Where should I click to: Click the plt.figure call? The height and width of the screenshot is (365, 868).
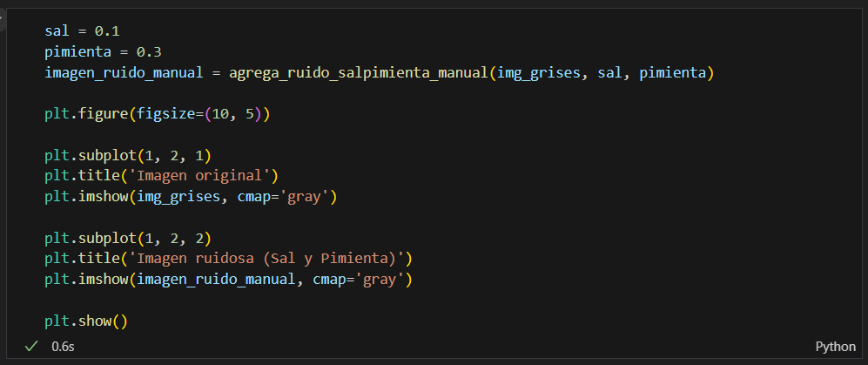[158, 115]
